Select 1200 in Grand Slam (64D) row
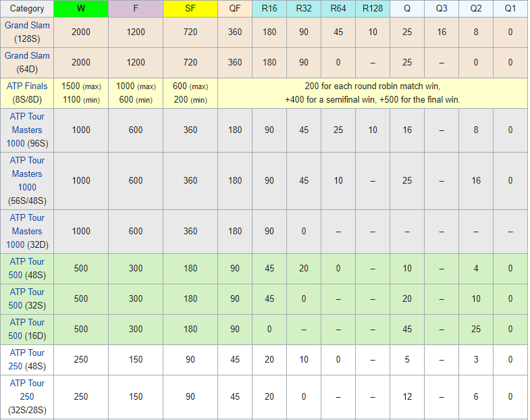The height and width of the screenshot is (420, 530). pyautogui.click(x=136, y=63)
